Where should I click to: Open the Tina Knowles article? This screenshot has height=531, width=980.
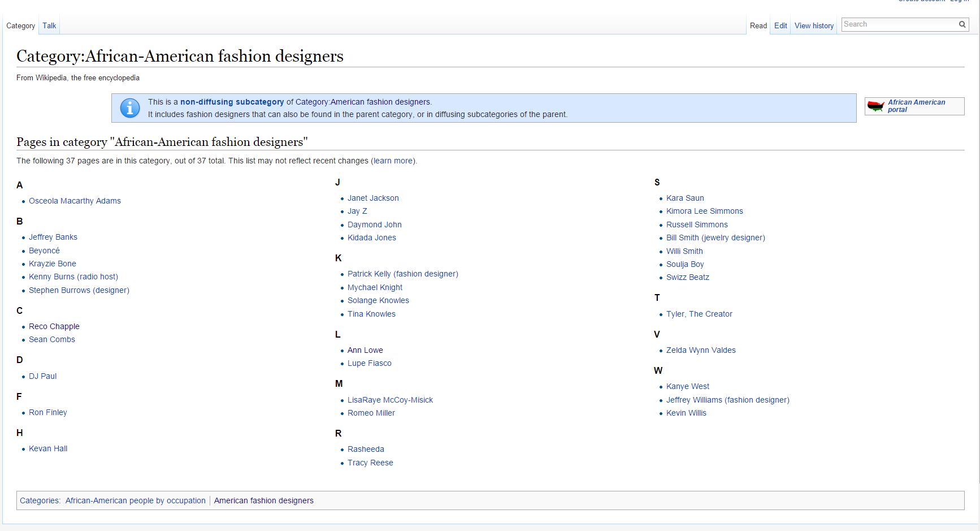click(x=371, y=314)
